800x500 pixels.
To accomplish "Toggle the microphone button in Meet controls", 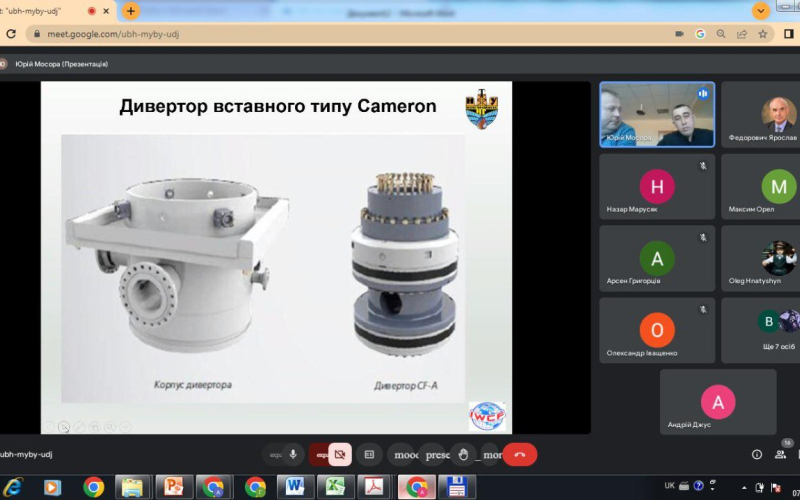I will click(293, 455).
